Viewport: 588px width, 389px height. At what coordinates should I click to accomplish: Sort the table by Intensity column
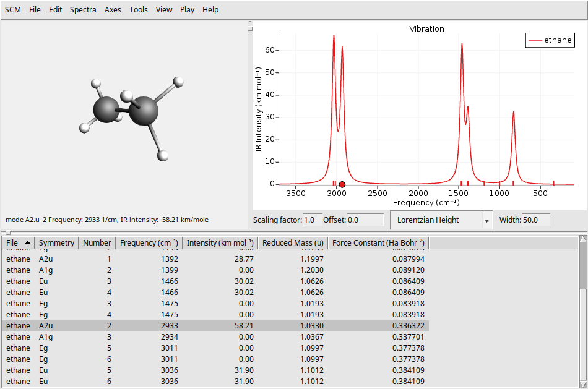(x=219, y=242)
